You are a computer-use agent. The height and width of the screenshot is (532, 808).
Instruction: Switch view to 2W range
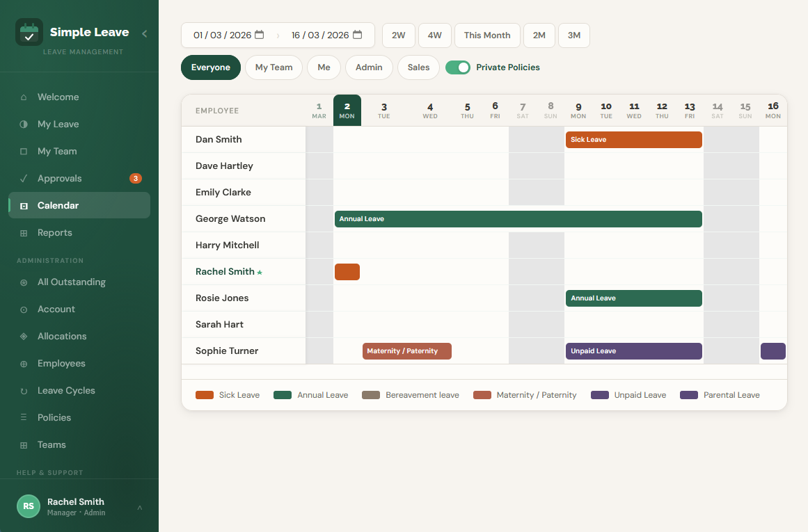(398, 35)
